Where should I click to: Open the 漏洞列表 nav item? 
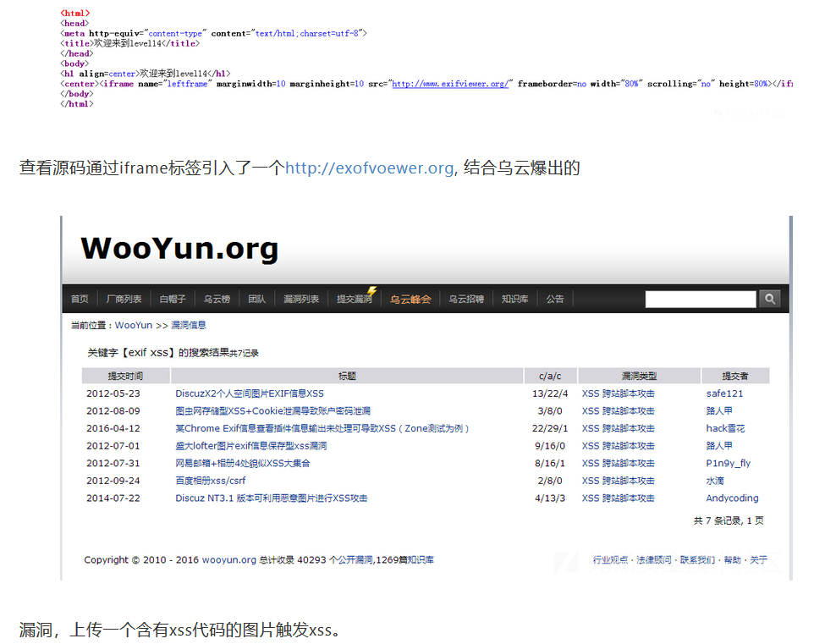tap(301, 299)
